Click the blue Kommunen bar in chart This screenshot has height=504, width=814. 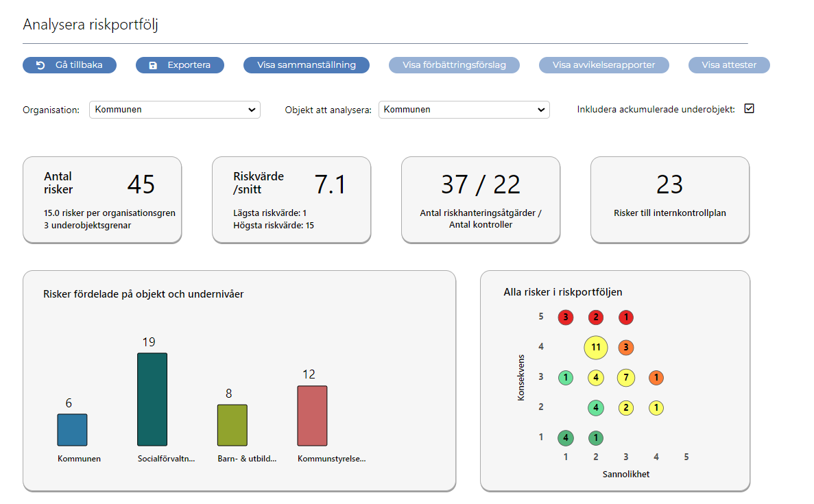(x=72, y=430)
